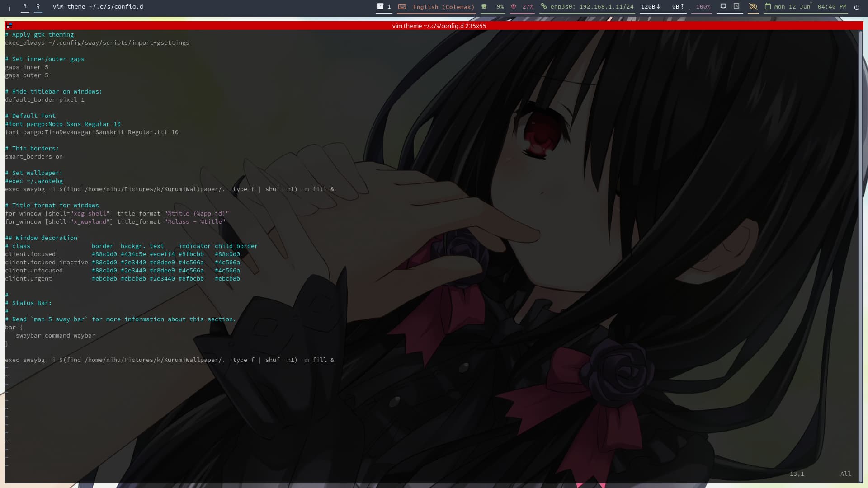Click the 'child_border' column header
This screenshot has height=488, width=868.
pos(236,246)
